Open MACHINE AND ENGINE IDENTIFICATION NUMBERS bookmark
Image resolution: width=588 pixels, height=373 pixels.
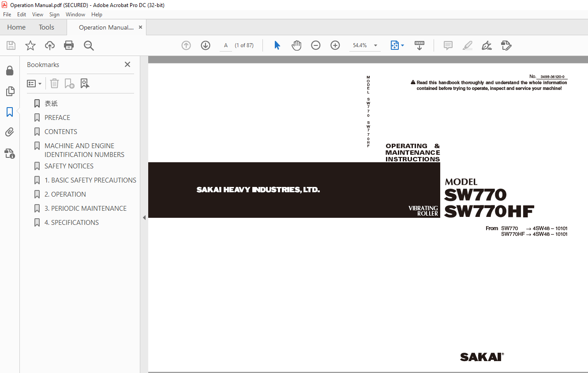click(x=84, y=150)
